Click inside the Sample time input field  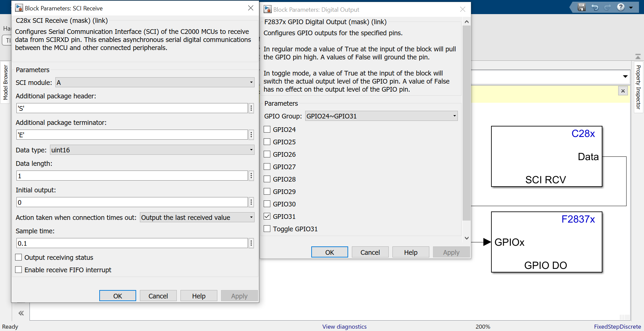131,243
